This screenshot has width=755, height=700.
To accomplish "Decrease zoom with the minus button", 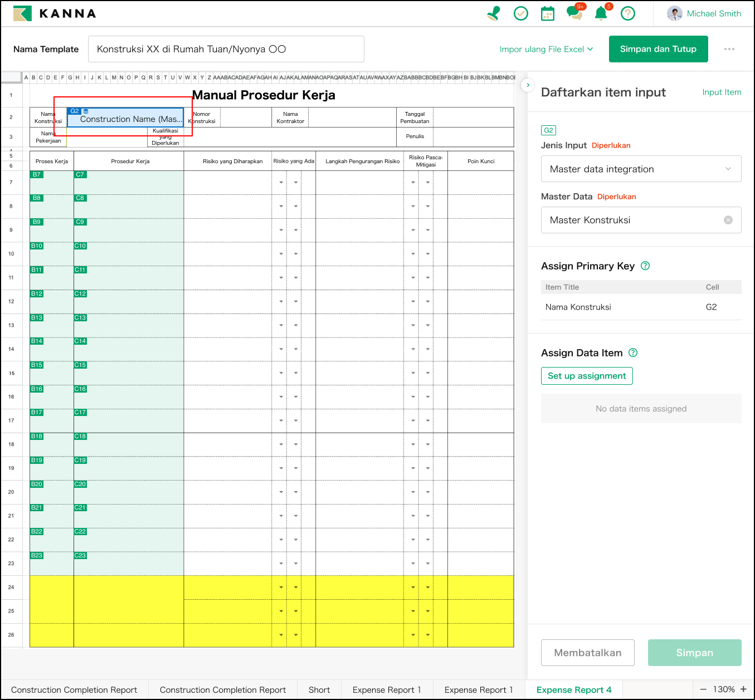I will 703,689.
